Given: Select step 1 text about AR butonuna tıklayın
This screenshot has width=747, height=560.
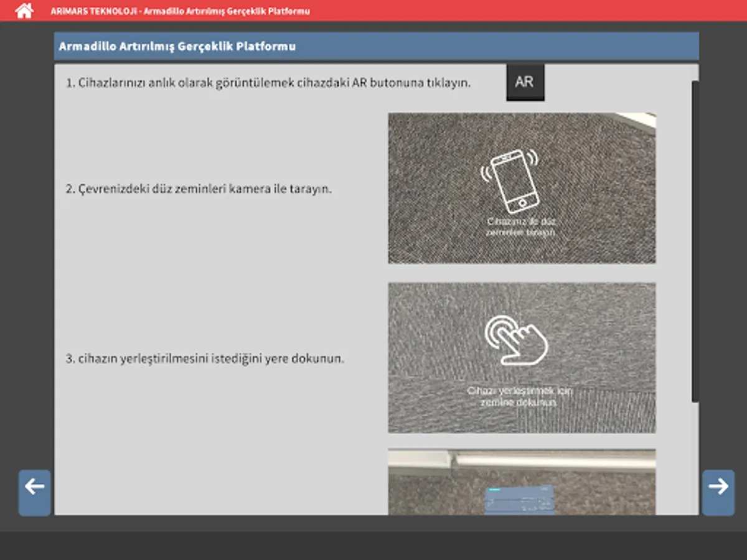Looking at the screenshot, I should tap(268, 83).
